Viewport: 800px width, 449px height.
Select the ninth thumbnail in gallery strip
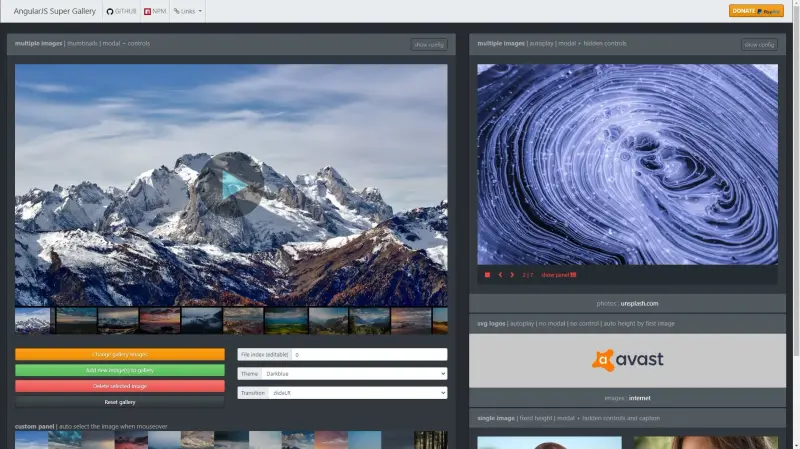(x=369, y=320)
